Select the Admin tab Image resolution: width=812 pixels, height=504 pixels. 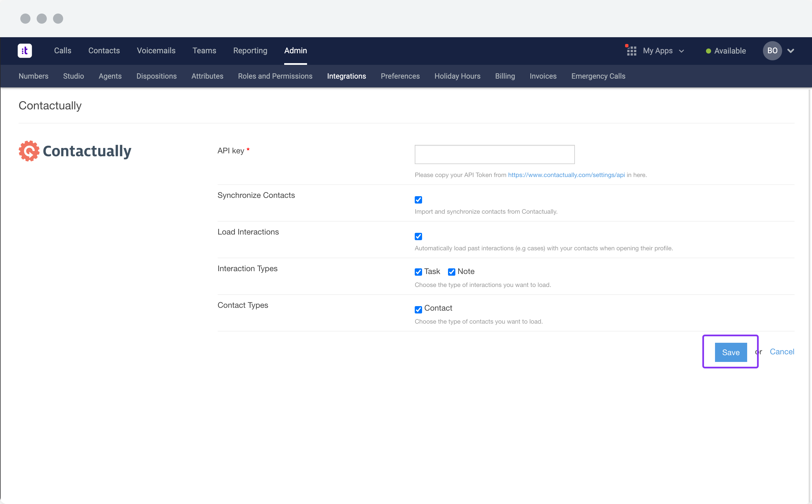coord(296,51)
